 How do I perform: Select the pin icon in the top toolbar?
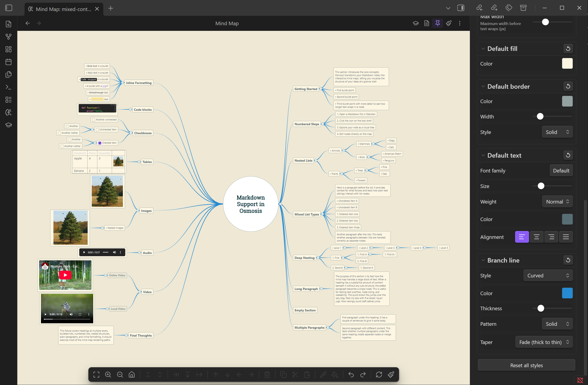coord(437,23)
